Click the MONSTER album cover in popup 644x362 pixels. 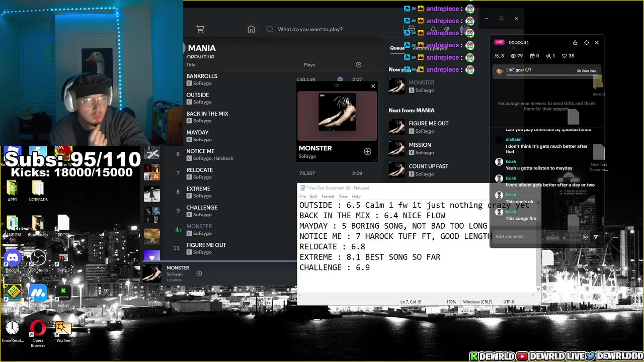coord(337,112)
